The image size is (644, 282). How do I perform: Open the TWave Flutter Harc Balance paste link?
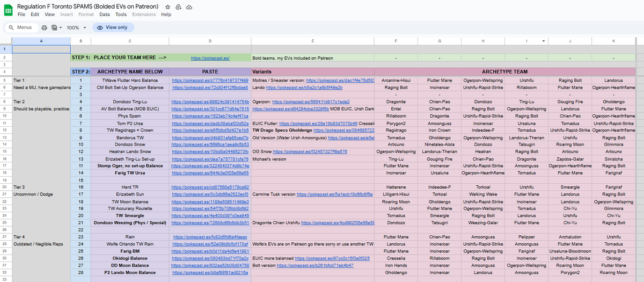210,80
